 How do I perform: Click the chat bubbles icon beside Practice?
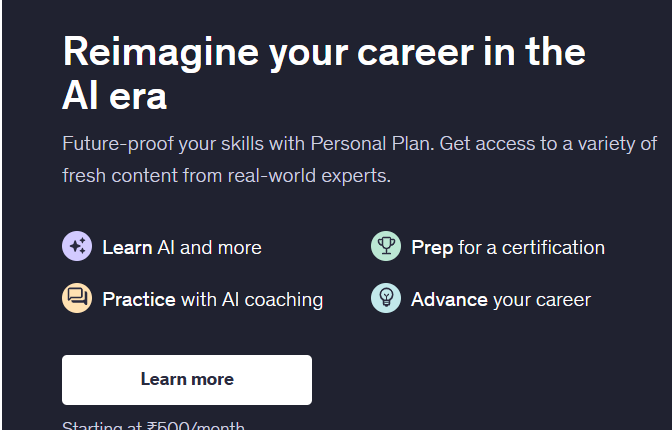point(77,298)
